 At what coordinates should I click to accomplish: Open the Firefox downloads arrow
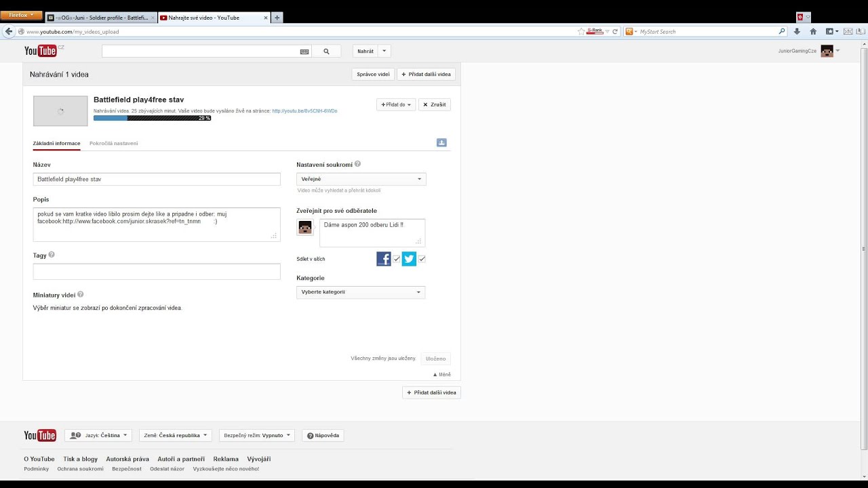pos(797,31)
